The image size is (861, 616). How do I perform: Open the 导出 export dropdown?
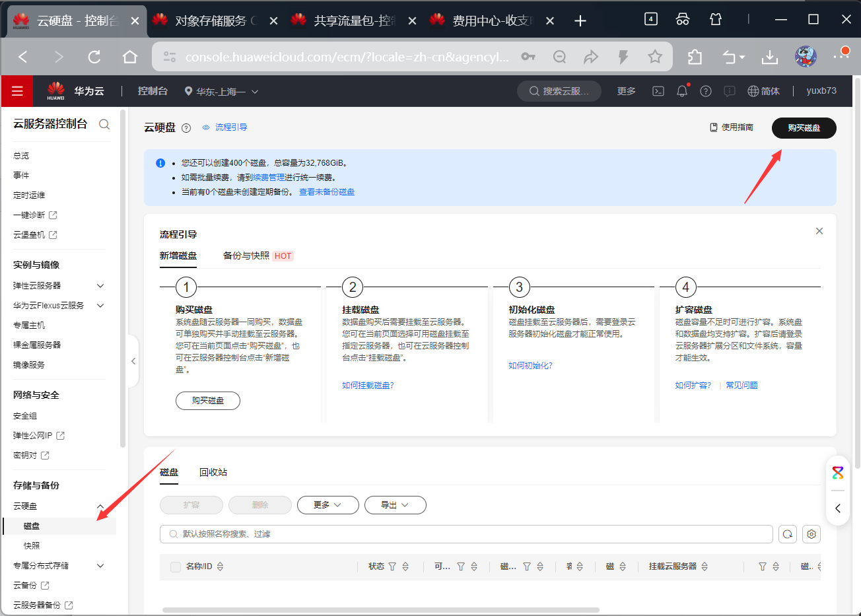[396, 505]
